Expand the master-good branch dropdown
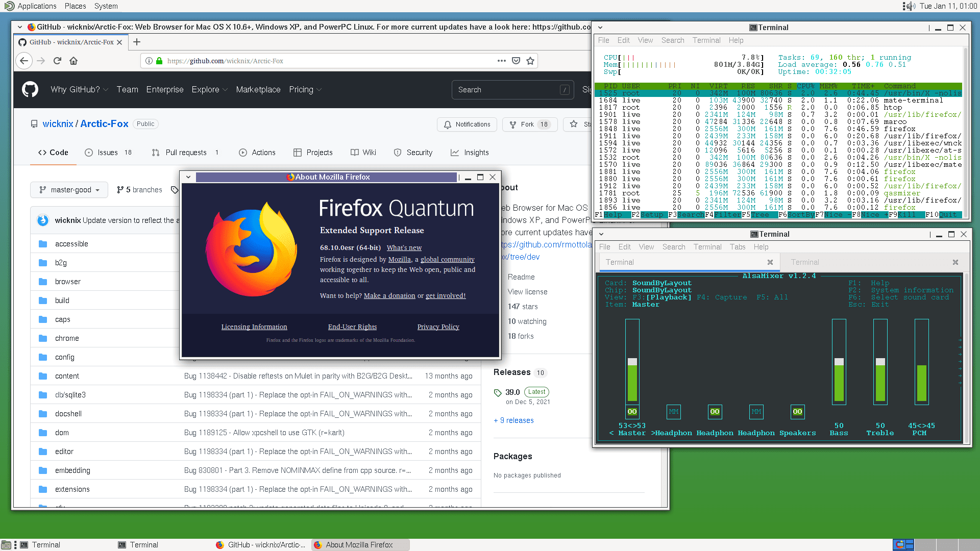This screenshot has width=980, height=551. pyautogui.click(x=69, y=190)
